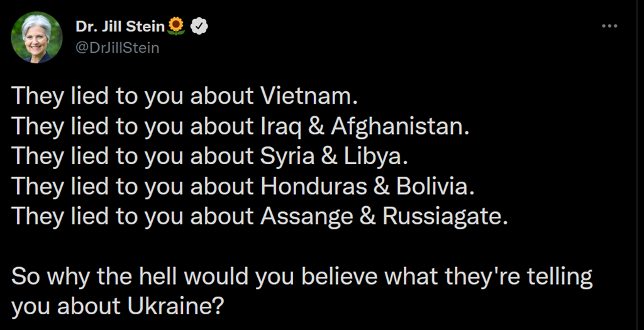Screen dimensions: 644x330
Task: Open the more options ellipsis menu
Action: click(x=609, y=26)
